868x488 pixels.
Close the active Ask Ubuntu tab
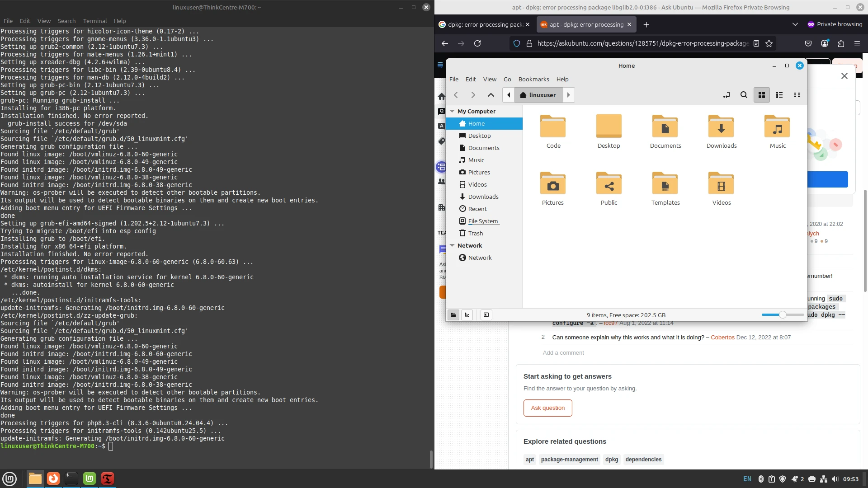629,24
